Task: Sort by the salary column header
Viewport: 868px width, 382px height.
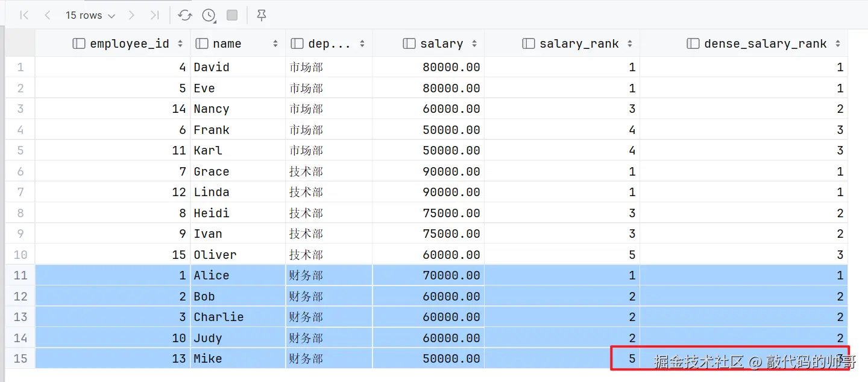Action: click(x=428, y=43)
